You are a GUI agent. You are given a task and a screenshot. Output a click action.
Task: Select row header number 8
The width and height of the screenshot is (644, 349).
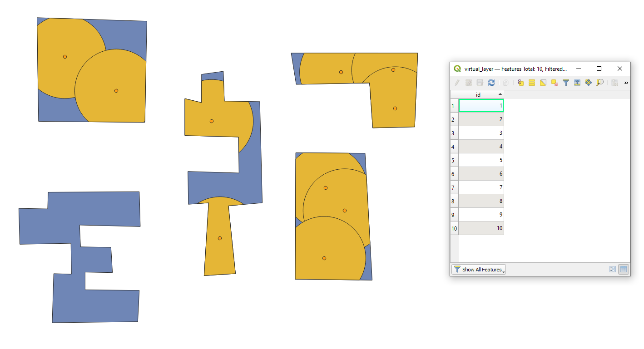pos(454,201)
